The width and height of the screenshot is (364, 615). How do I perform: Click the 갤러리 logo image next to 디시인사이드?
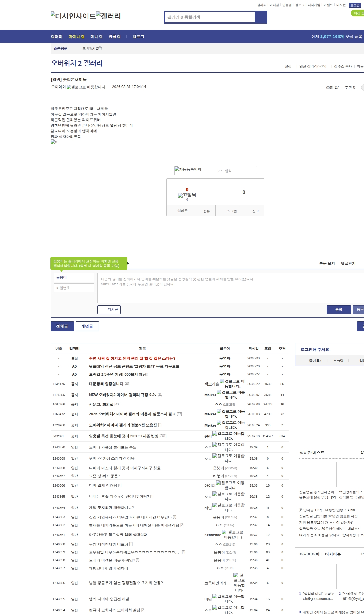108,16
